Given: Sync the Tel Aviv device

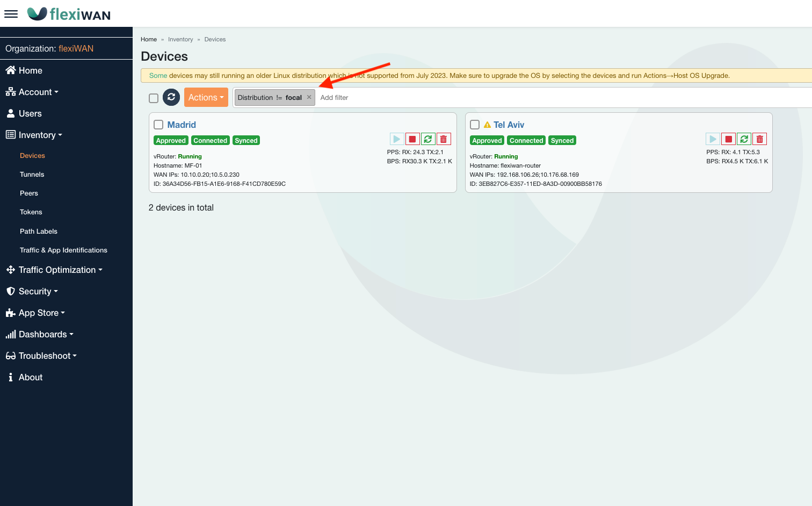Looking at the screenshot, I should coord(744,139).
